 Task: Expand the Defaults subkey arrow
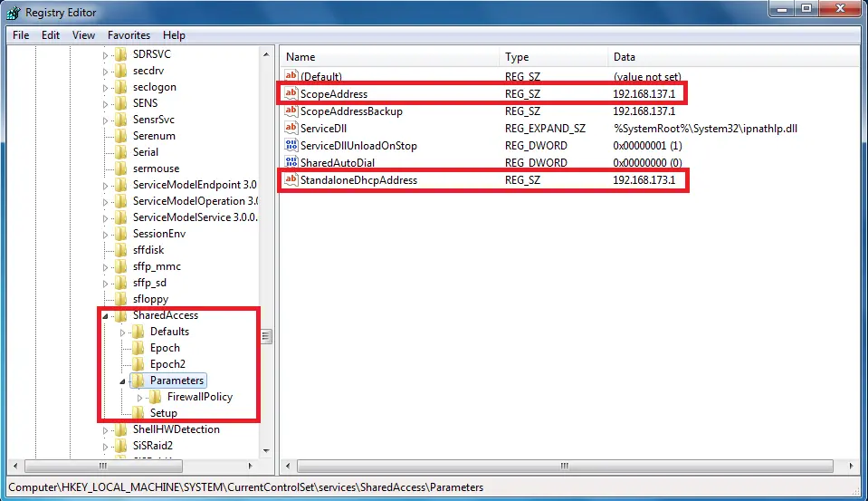(122, 332)
